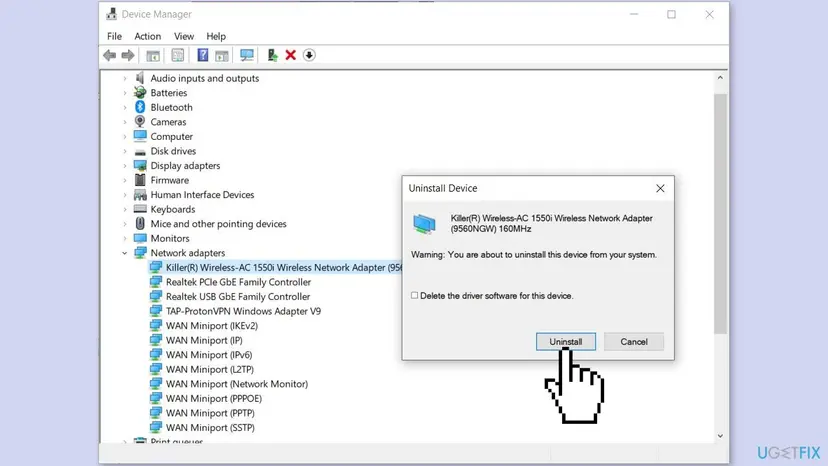Expand the Disk drives tree node
This screenshot has height=466, width=828.
point(125,151)
